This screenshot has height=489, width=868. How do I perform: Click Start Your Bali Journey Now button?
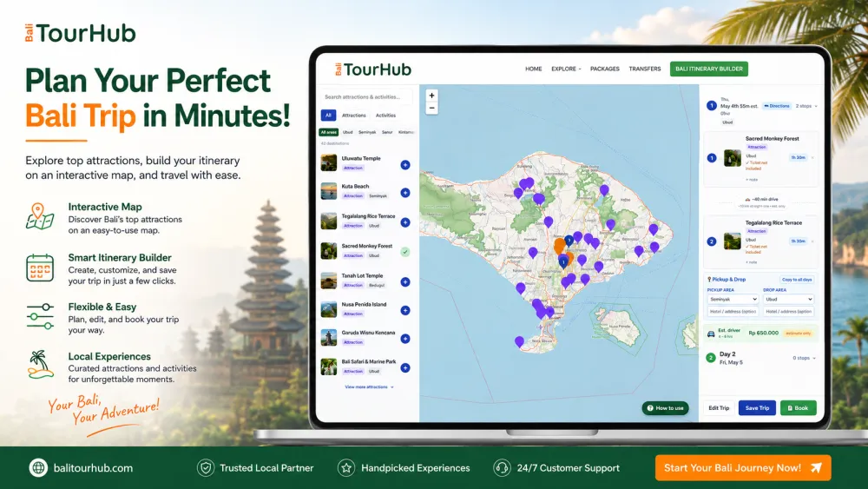743,468
